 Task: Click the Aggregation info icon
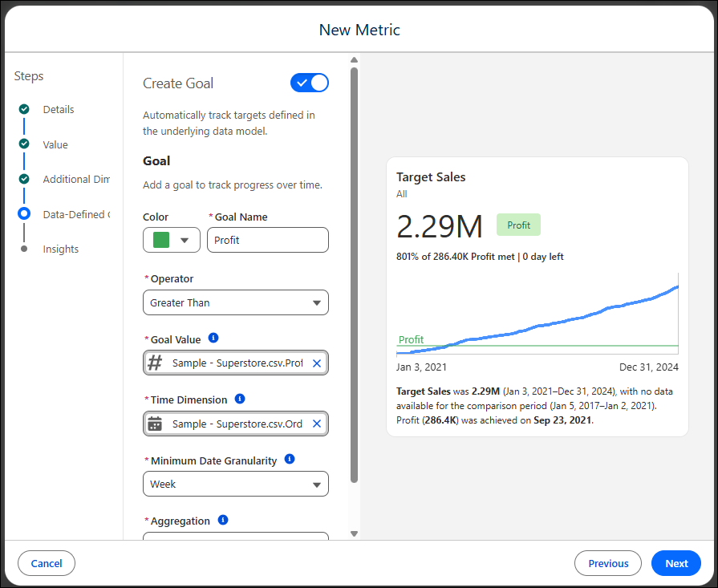[x=223, y=520]
